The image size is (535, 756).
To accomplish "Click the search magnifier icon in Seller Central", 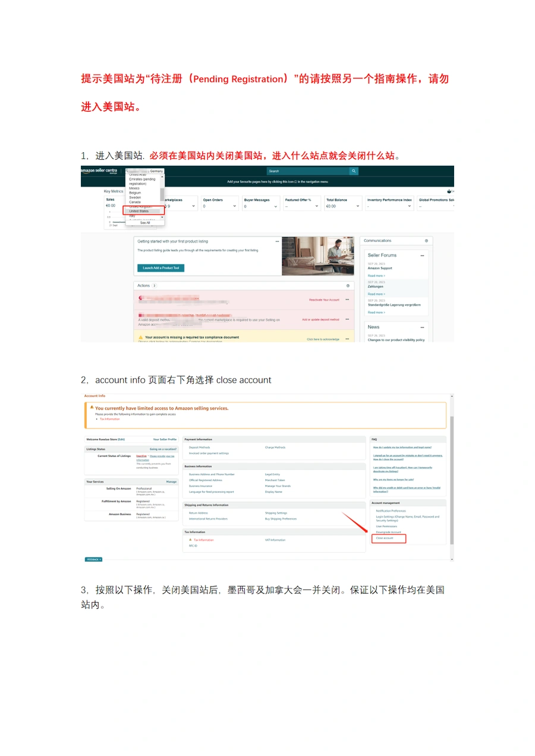I will [x=354, y=171].
